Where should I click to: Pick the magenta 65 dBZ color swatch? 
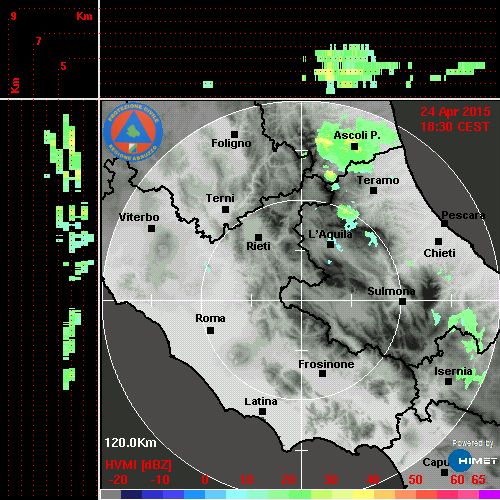489,495
